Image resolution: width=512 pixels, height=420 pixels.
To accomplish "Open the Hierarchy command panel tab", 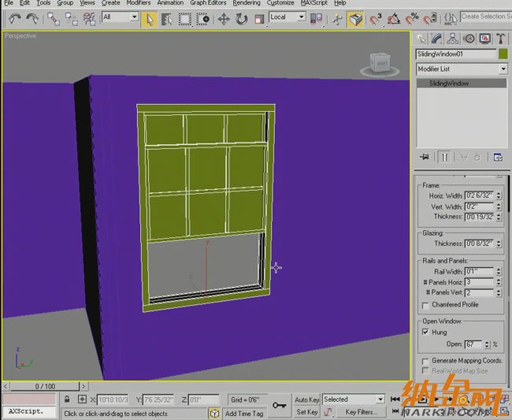I will point(454,38).
